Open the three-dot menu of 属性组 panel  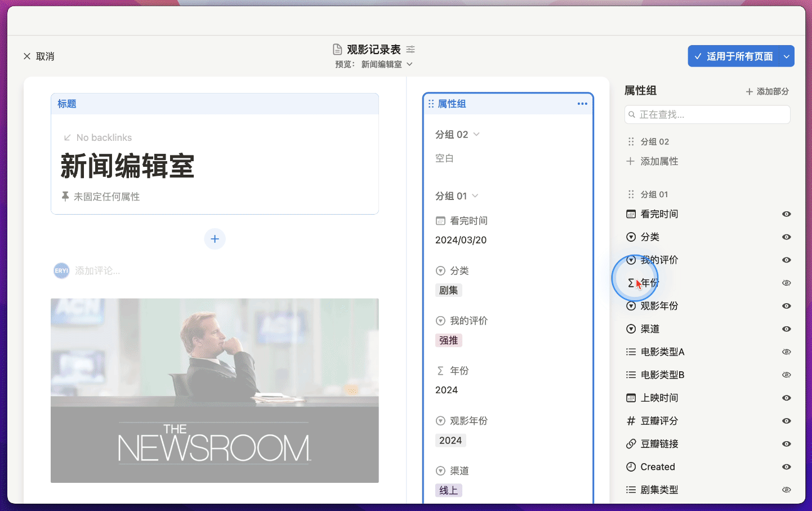[x=582, y=104]
